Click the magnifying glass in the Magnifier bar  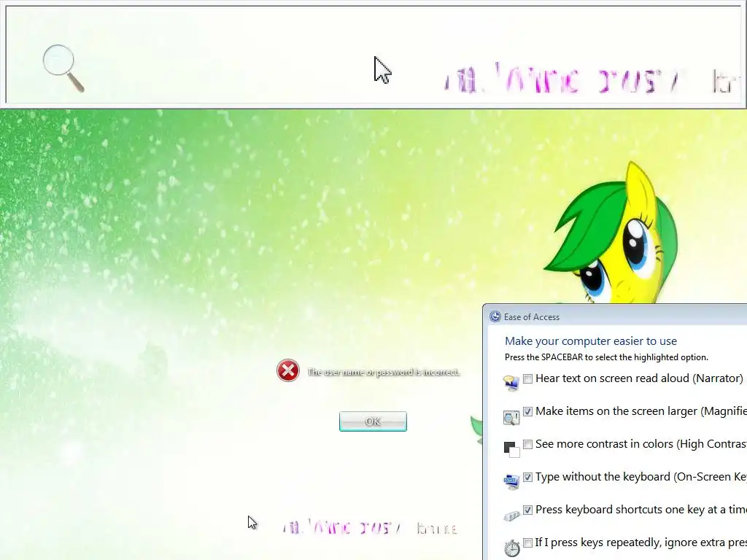click(63, 68)
